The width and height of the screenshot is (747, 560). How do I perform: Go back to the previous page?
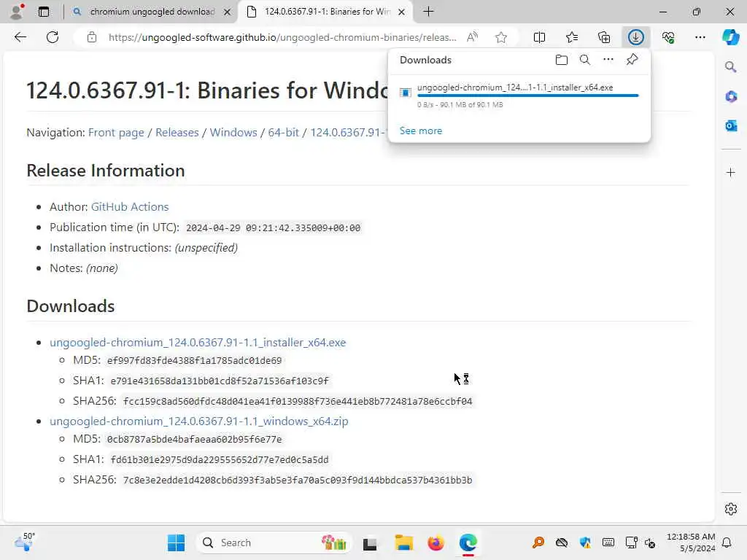pos(20,37)
